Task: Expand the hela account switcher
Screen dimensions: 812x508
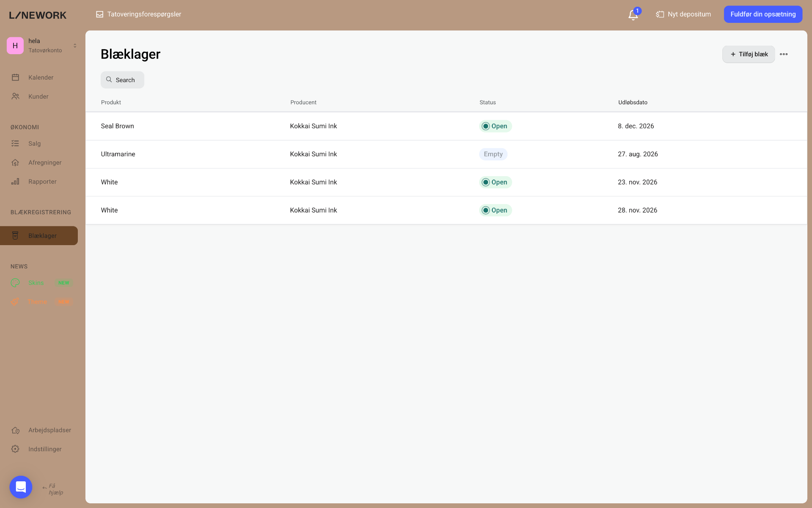Action: click(x=75, y=46)
